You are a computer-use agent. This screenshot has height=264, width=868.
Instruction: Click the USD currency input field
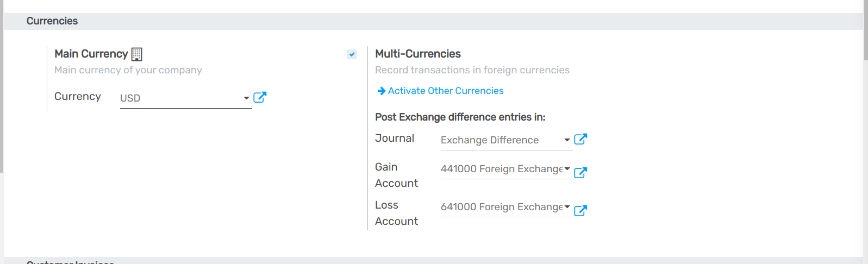tap(179, 98)
